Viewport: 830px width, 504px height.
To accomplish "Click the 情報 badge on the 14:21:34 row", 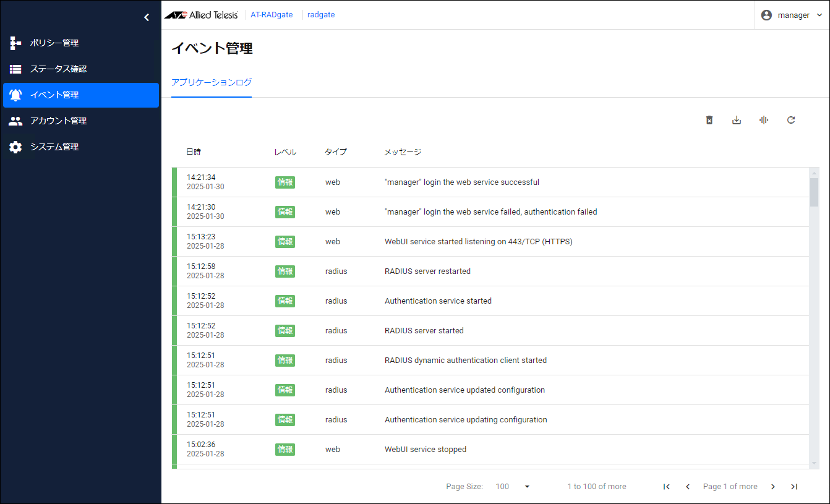I will [285, 182].
